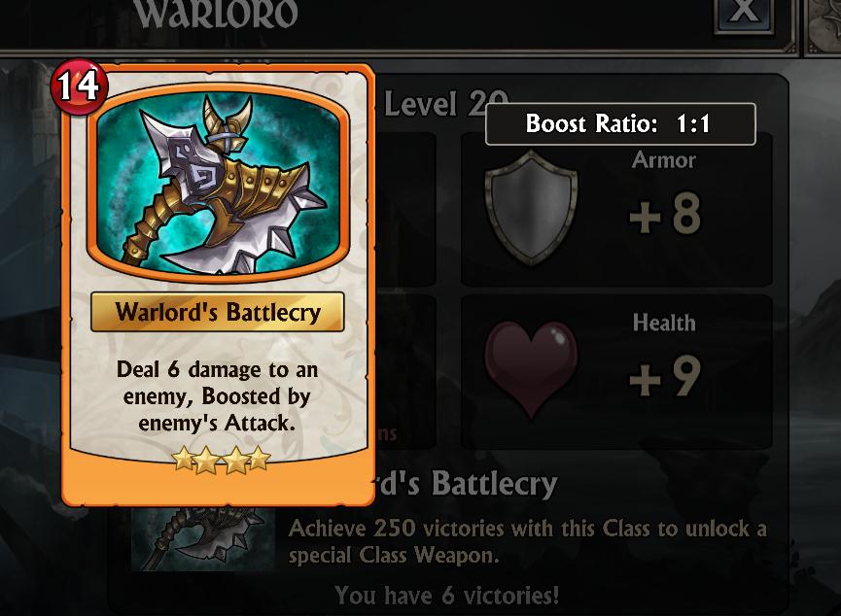Click the dimmed class weapon axe thumbnail
Image resolution: width=841 pixels, height=616 pixels.
(203, 538)
